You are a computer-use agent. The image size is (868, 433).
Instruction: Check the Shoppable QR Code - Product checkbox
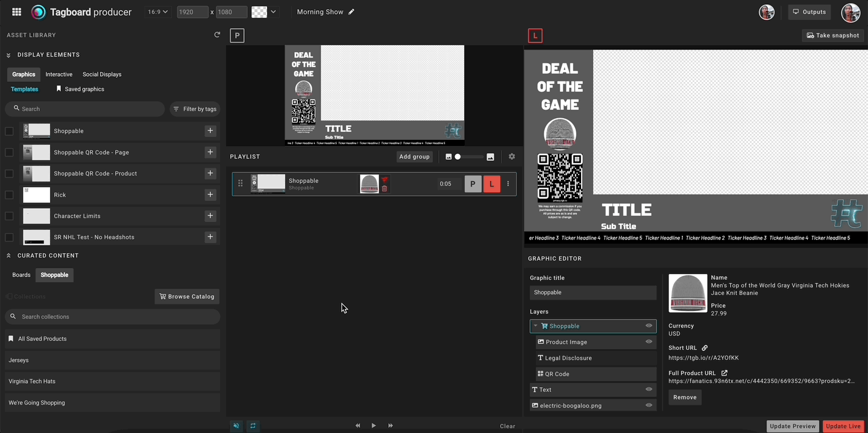9,174
